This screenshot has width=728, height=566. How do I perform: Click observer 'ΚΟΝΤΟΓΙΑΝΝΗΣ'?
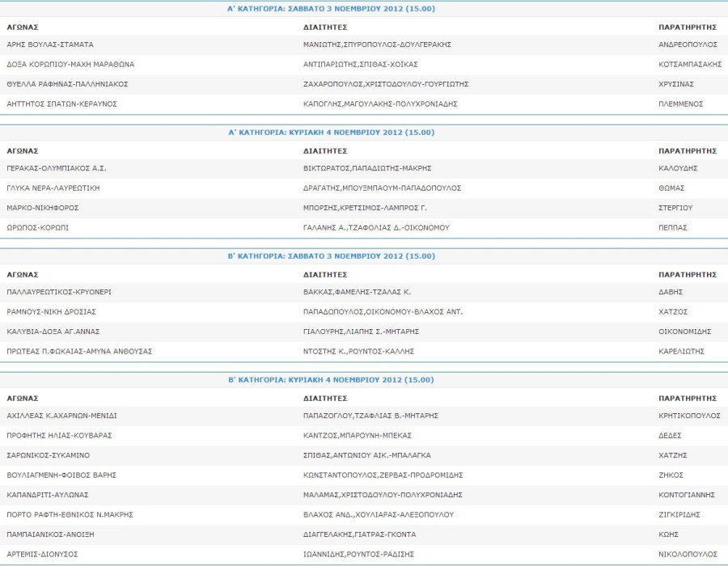[x=687, y=496]
